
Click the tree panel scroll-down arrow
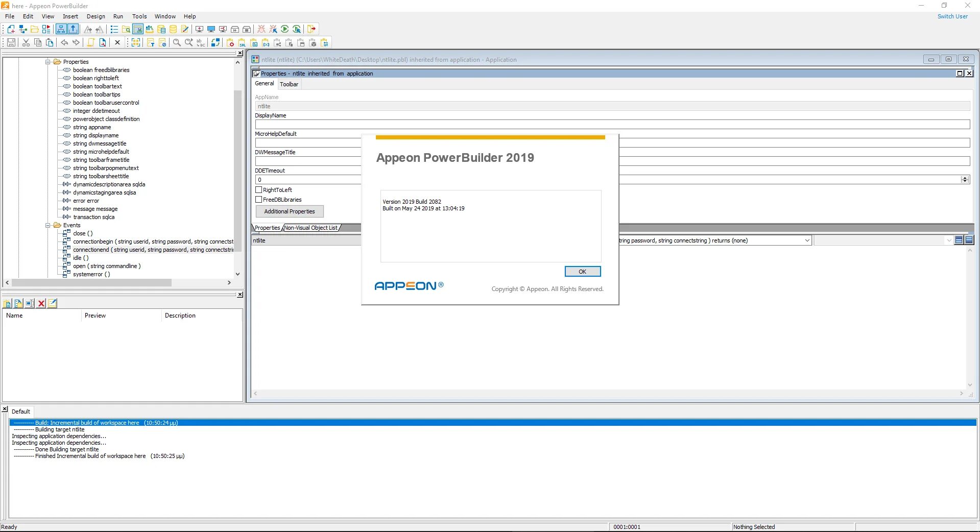[237, 274]
